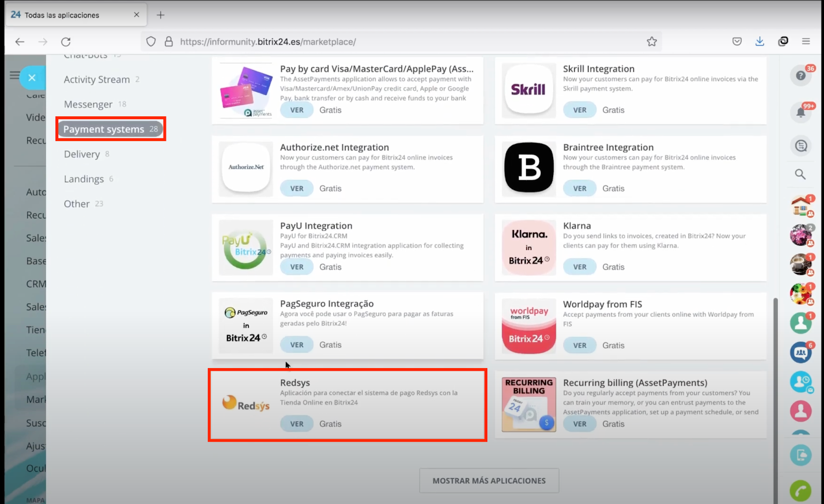
Task: Open the blue group chat icon
Action: click(801, 353)
